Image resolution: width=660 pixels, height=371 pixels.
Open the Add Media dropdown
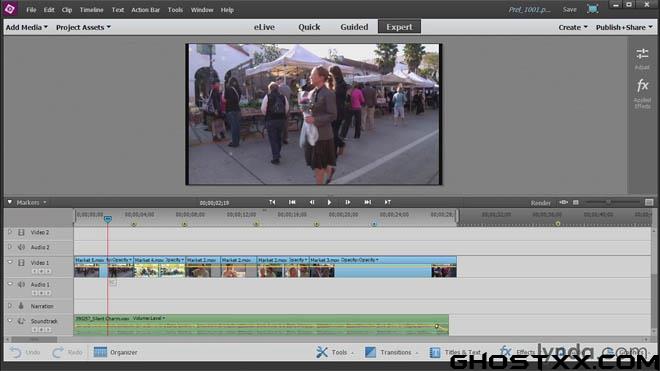click(x=27, y=27)
